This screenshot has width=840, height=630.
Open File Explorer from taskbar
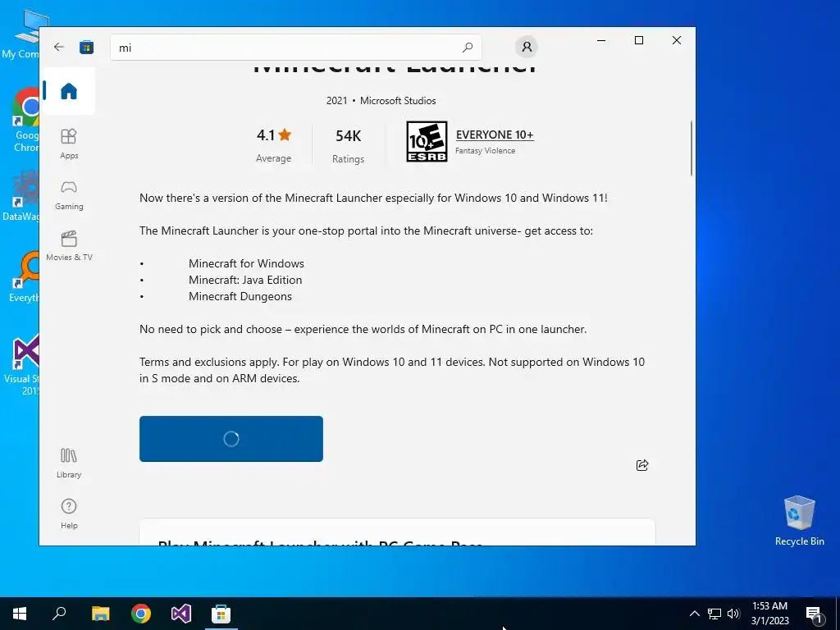click(100, 614)
